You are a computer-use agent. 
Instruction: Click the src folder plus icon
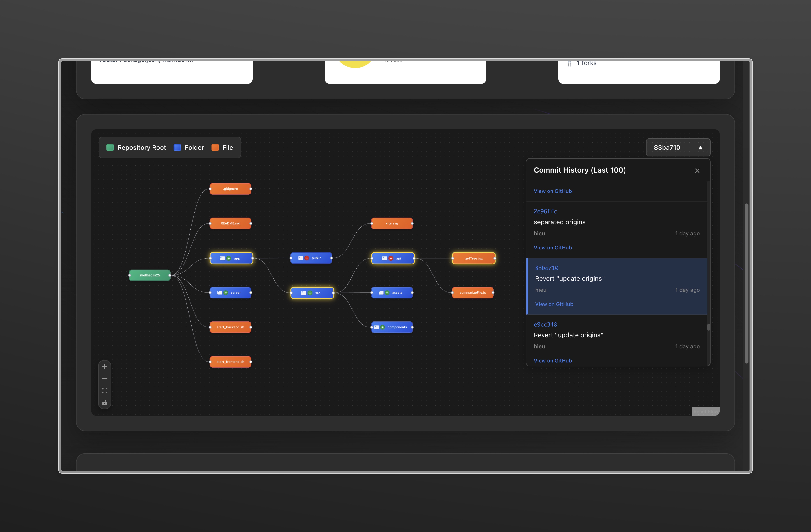click(310, 293)
